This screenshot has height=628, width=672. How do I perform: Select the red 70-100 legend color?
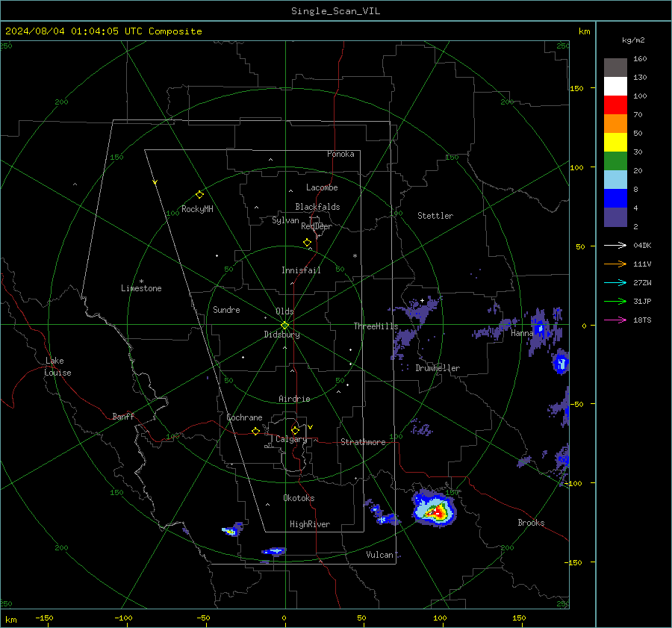pyautogui.click(x=615, y=105)
